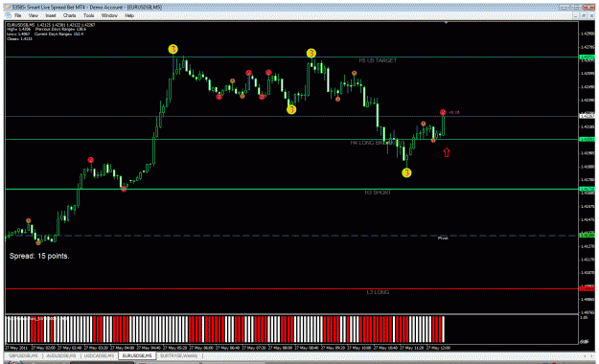The image size is (599, 364).
Task: Click the Previous Days Range text
Action: 60,30
